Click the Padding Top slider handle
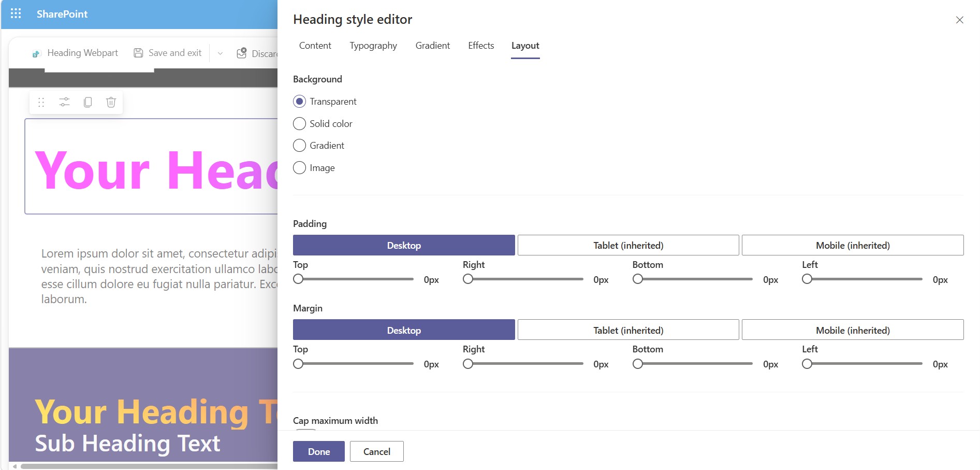This screenshot has width=980, height=470. pyautogui.click(x=298, y=279)
